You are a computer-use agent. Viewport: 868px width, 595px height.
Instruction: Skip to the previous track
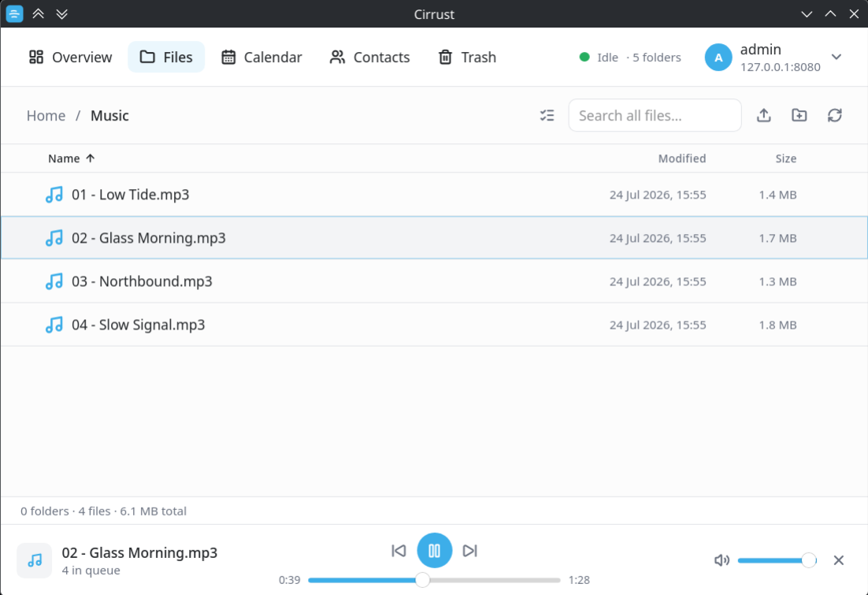(399, 551)
